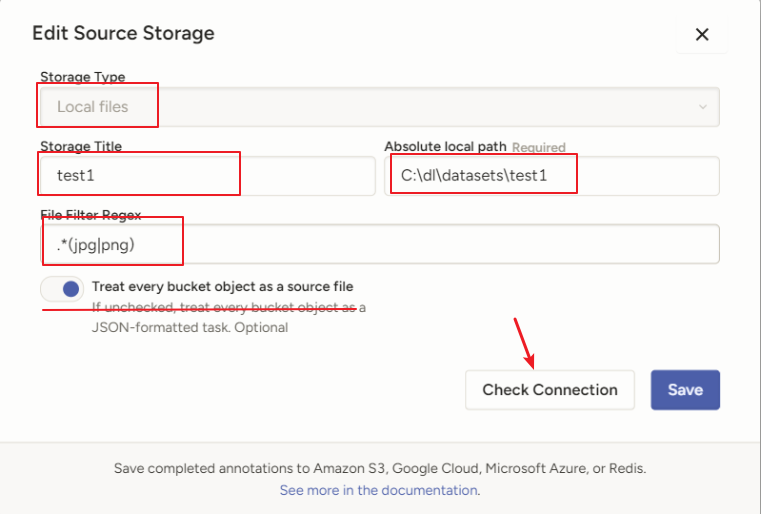Click the "Absolute local path" label
This screenshot has height=514, width=761.
pyautogui.click(x=445, y=146)
